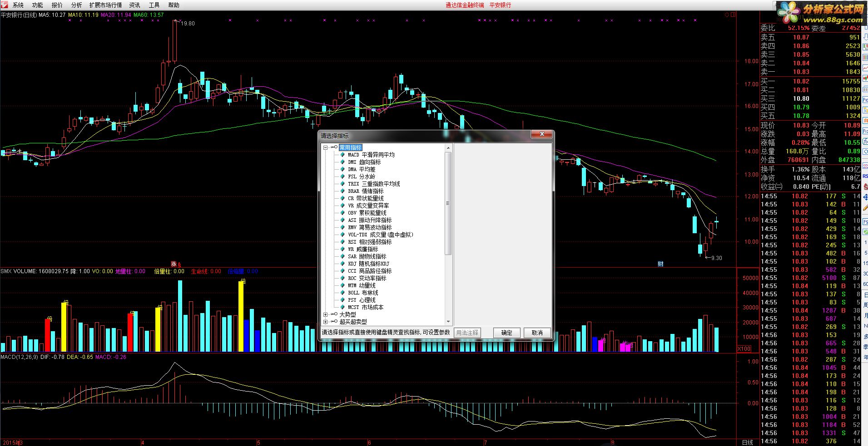The height and width of the screenshot is (446, 868).
Task: Click the 平安银行 title link at top
Action: 500,5
